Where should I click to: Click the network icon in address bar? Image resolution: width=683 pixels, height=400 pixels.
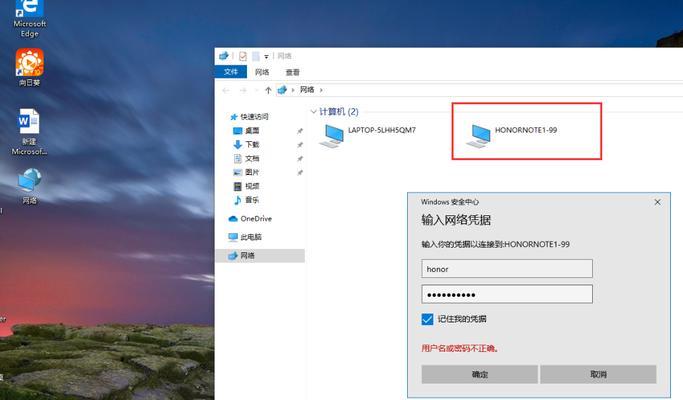tap(282, 90)
